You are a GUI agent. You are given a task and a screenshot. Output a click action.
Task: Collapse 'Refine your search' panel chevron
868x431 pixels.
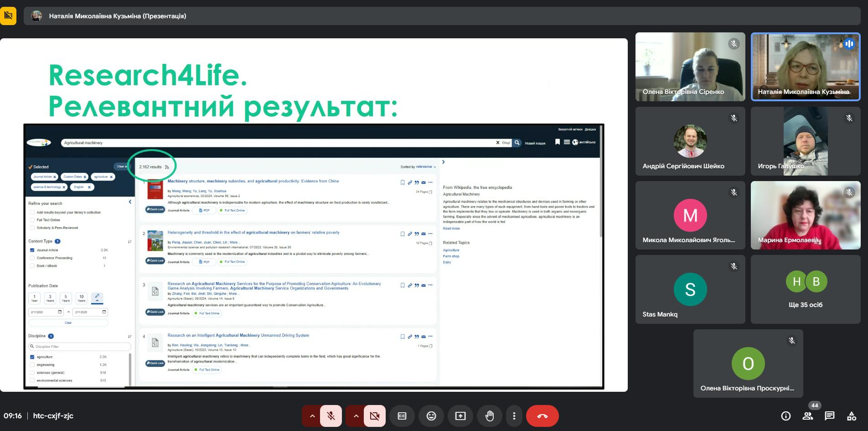click(x=130, y=202)
